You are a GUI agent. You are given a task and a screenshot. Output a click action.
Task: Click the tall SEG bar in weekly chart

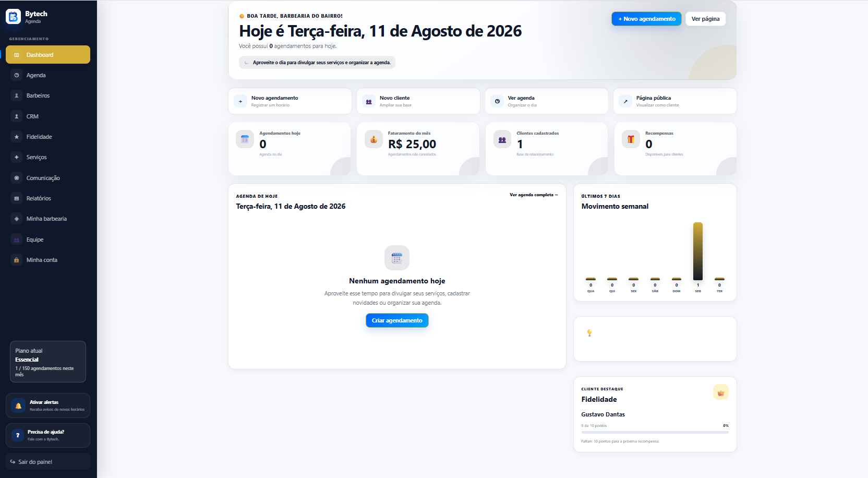(698, 252)
